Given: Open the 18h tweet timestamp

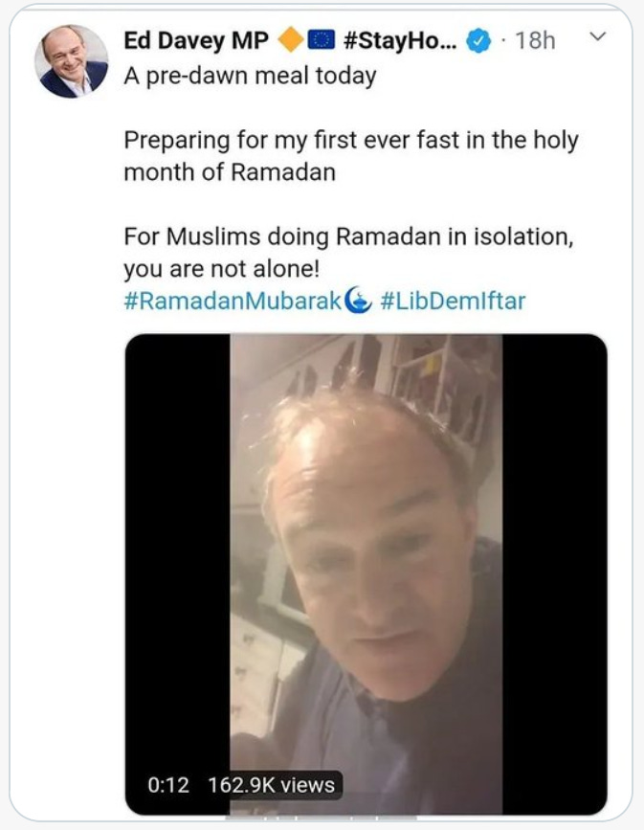Looking at the screenshot, I should pos(535,41).
